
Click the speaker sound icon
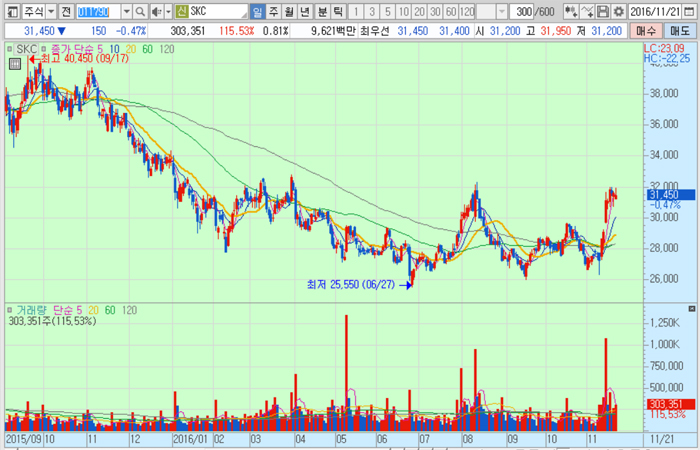click(154, 11)
